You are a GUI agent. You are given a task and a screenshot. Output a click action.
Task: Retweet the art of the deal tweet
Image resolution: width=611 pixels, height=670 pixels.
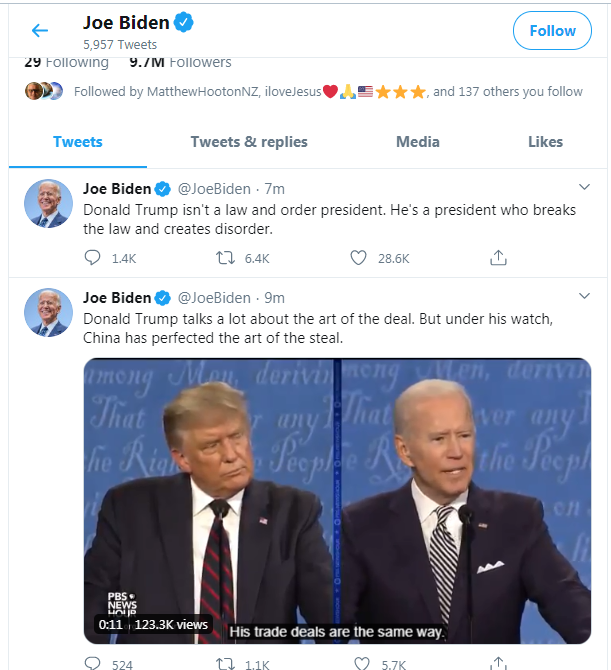pos(227,663)
